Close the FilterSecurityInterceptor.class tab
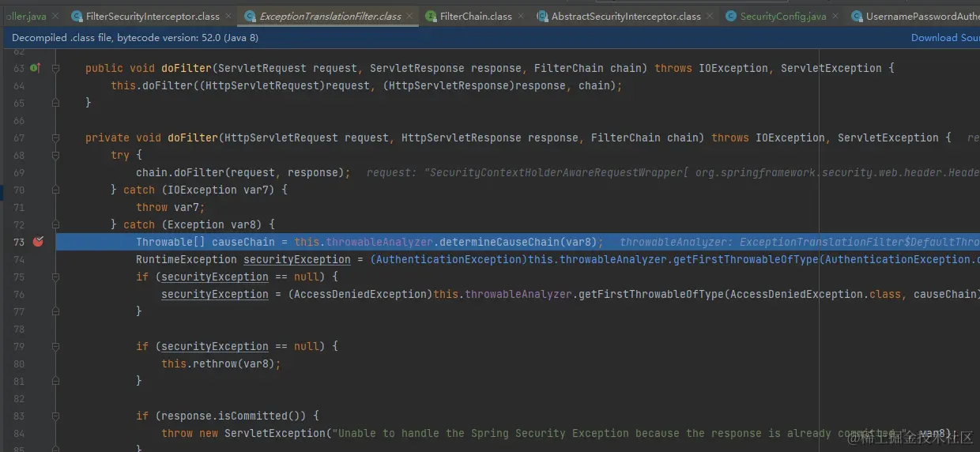 tap(228, 16)
